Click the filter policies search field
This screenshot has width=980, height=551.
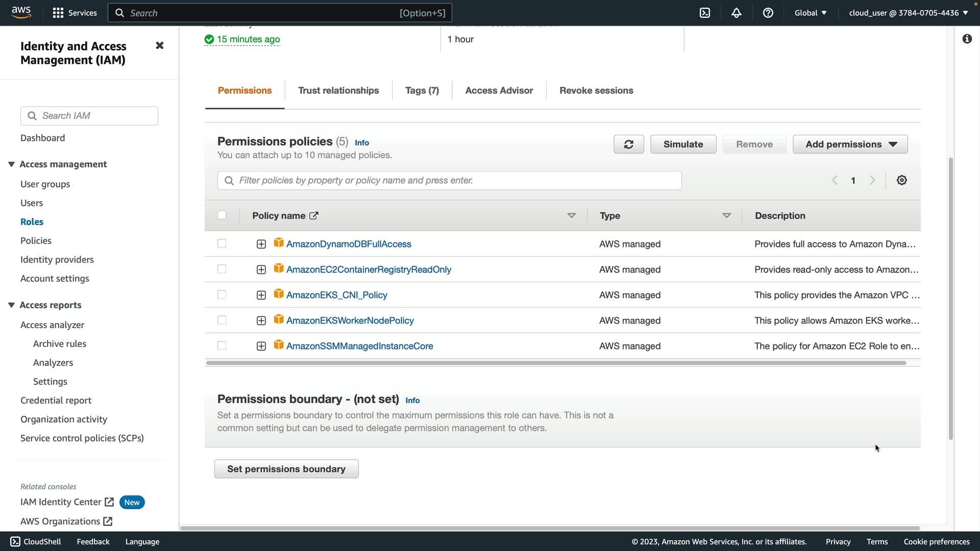click(449, 180)
